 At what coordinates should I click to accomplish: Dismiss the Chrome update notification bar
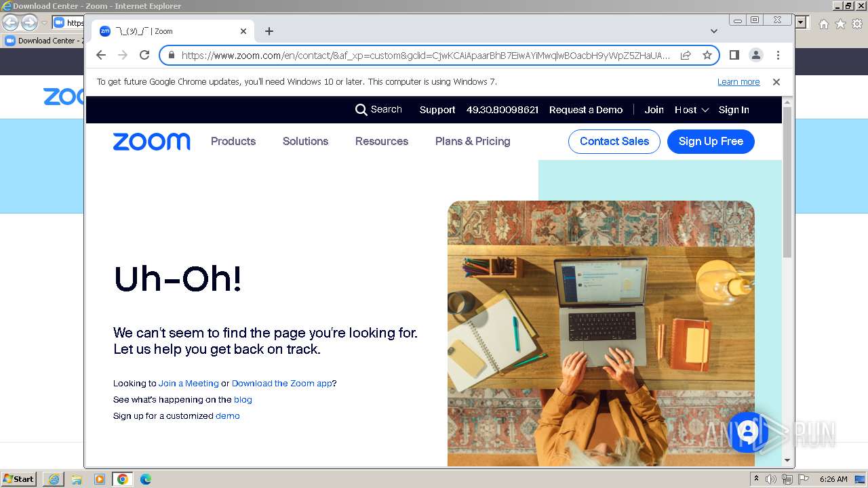pyautogui.click(x=776, y=82)
